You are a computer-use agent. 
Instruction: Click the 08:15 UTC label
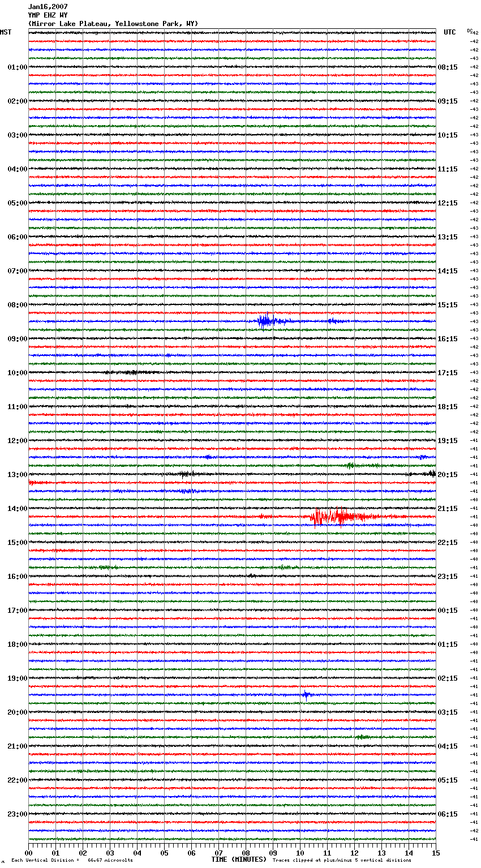[448, 67]
